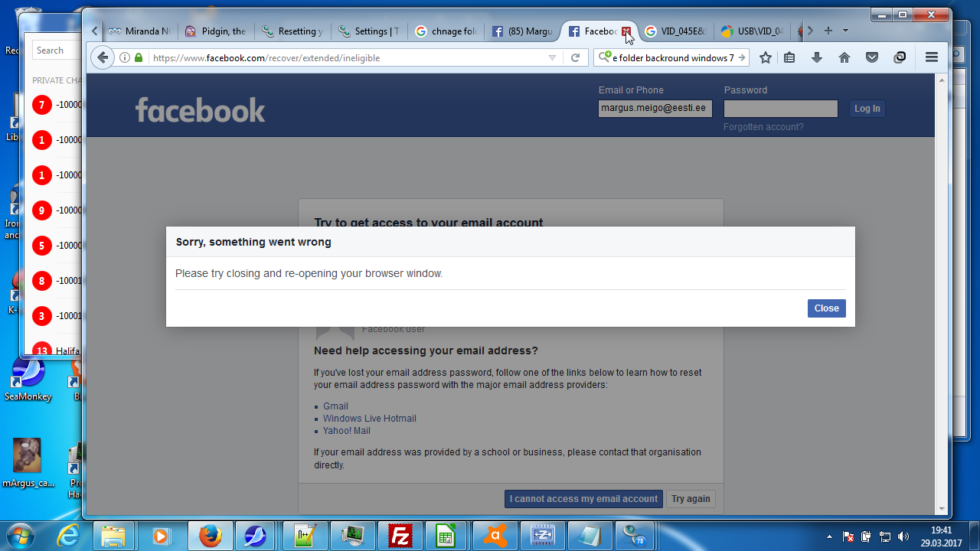Screen dimensions: 980x551
Task: Open Windows Explorer from the taskbar
Action: click(113, 536)
